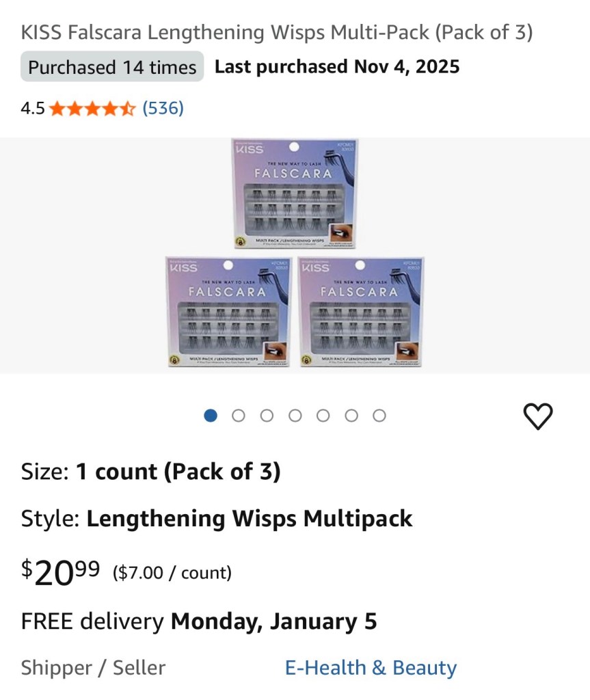Click the orange star rating icons
590x700 pixels.
[92, 108]
